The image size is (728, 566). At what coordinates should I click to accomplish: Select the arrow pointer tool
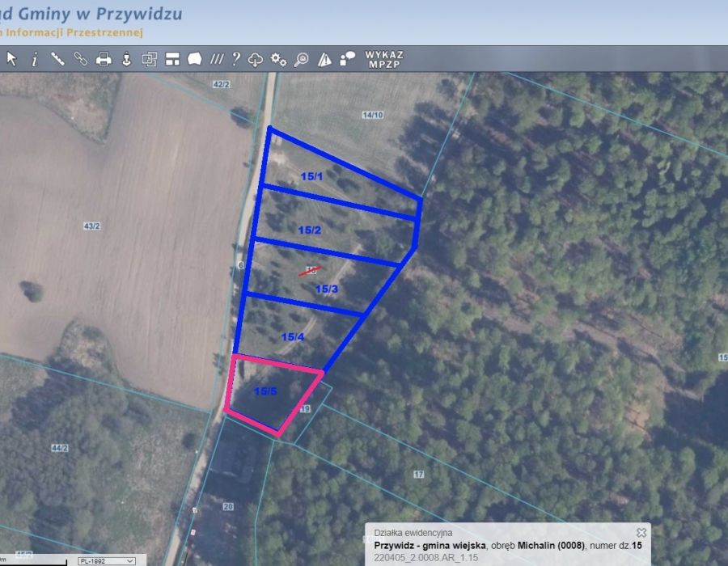tap(11, 58)
